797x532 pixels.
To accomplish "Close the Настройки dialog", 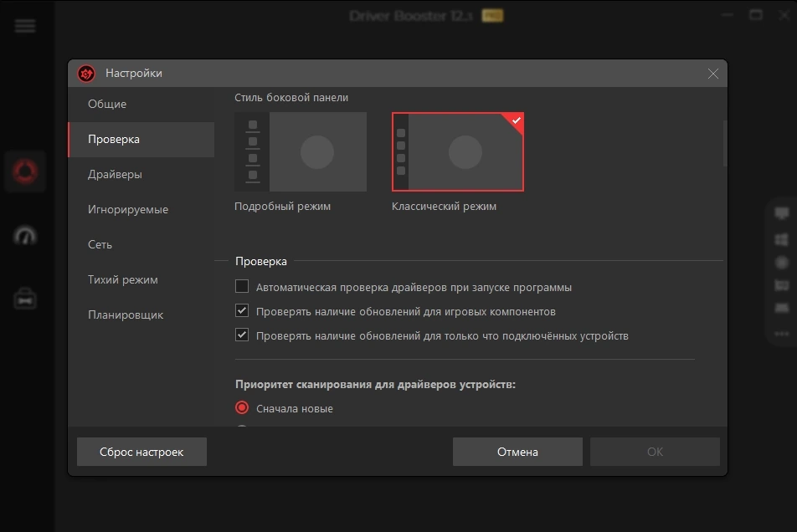I will click(x=713, y=74).
